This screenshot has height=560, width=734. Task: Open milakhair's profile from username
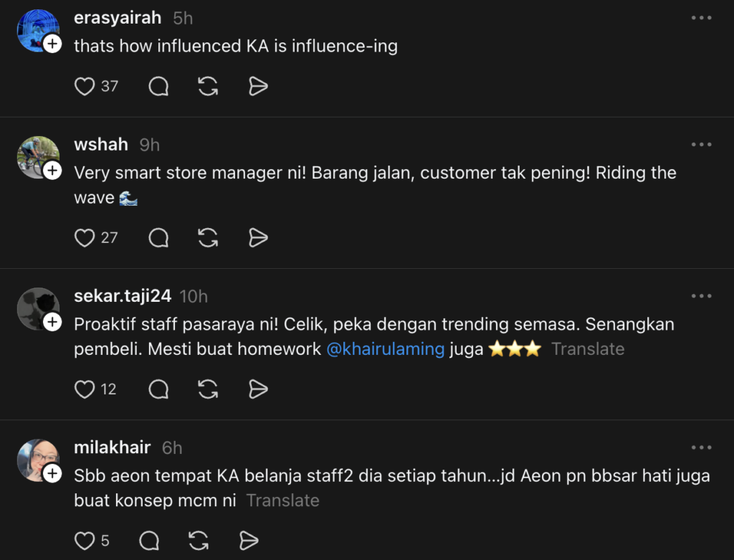click(x=113, y=447)
